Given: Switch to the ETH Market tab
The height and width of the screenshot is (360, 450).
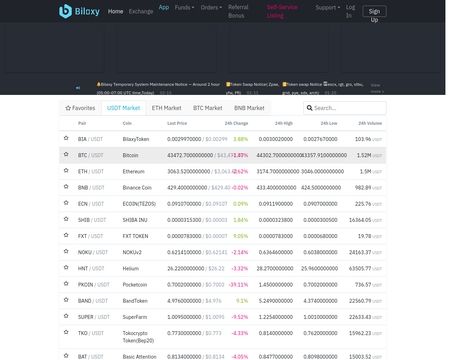Looking at the screenshot, I should [x=167, y=108].
